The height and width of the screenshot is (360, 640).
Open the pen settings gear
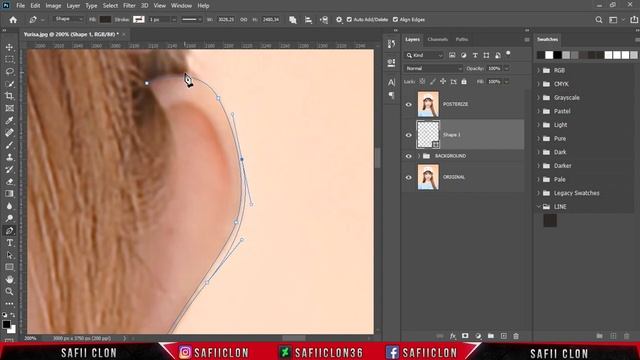click(x=339, y=20)
